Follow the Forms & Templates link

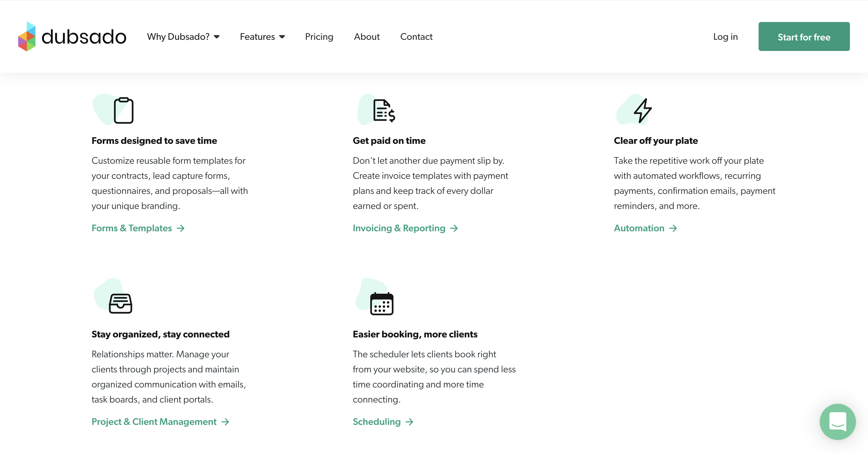132,228
